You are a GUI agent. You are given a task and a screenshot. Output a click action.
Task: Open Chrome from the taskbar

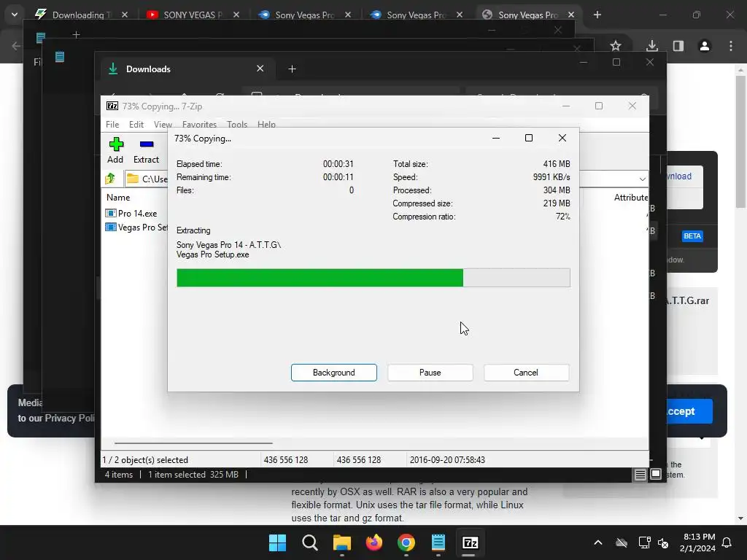(406, 542)
